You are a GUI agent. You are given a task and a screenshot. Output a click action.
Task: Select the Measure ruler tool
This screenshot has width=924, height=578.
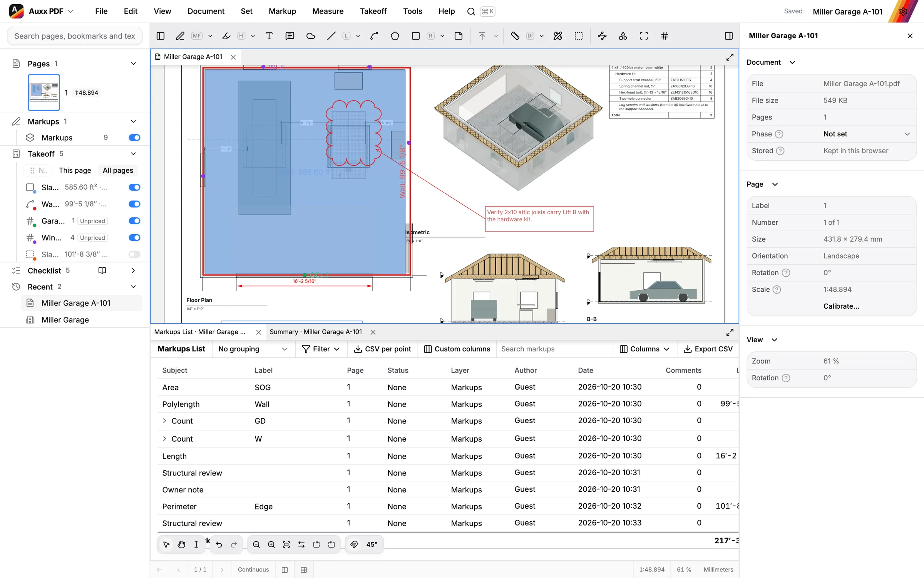tap(515, 36)
